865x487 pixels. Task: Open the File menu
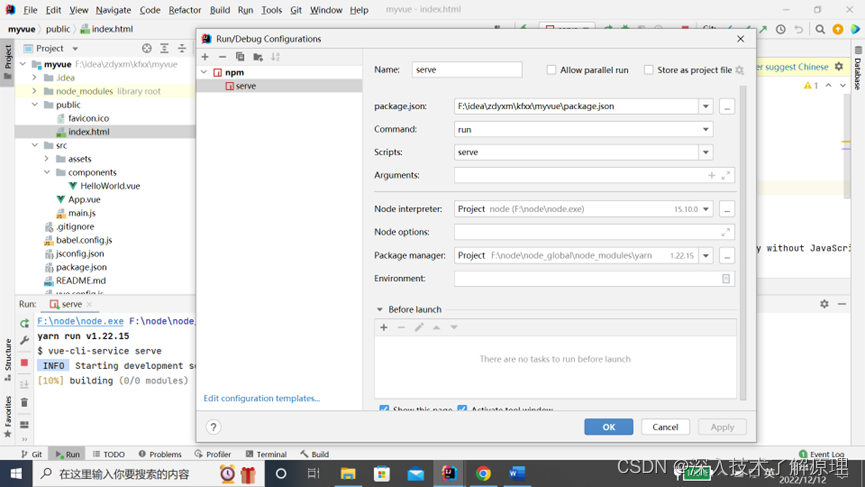30,10
